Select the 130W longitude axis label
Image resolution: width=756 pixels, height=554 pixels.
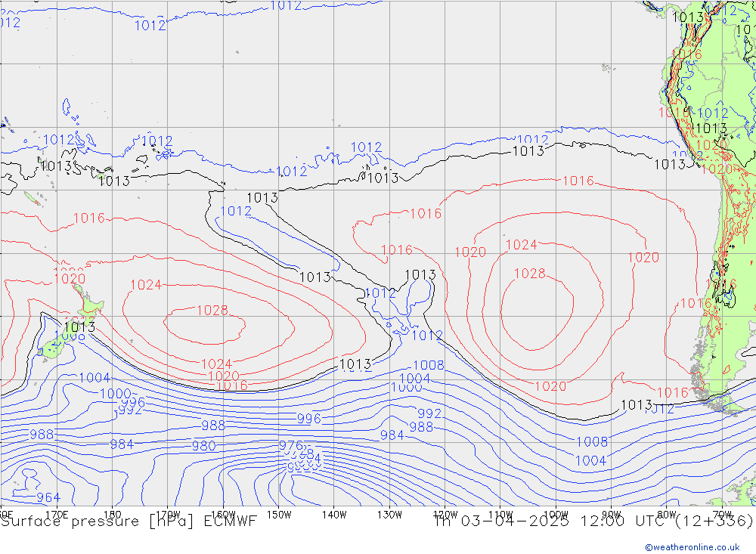389,515
